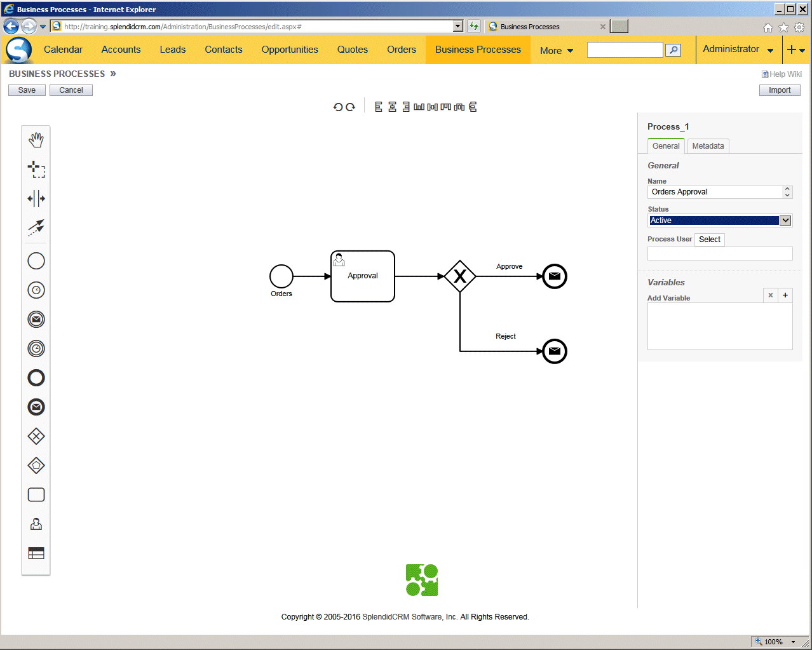This screenshot has width=812, height=650.
Task: Activate the Lasso selection tool
Action: 36,169
